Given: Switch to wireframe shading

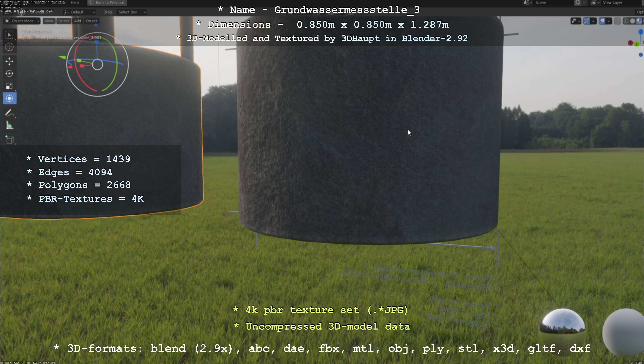Looking at the screenshot, I should click(x=626, y=21).
